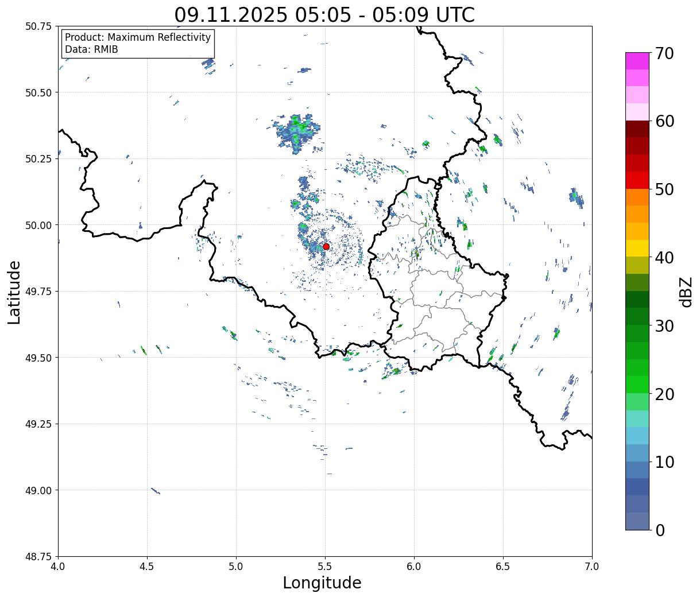700x597 pixels.
Task: Click the longitude tick label 4.0
Action: (58, 567)
